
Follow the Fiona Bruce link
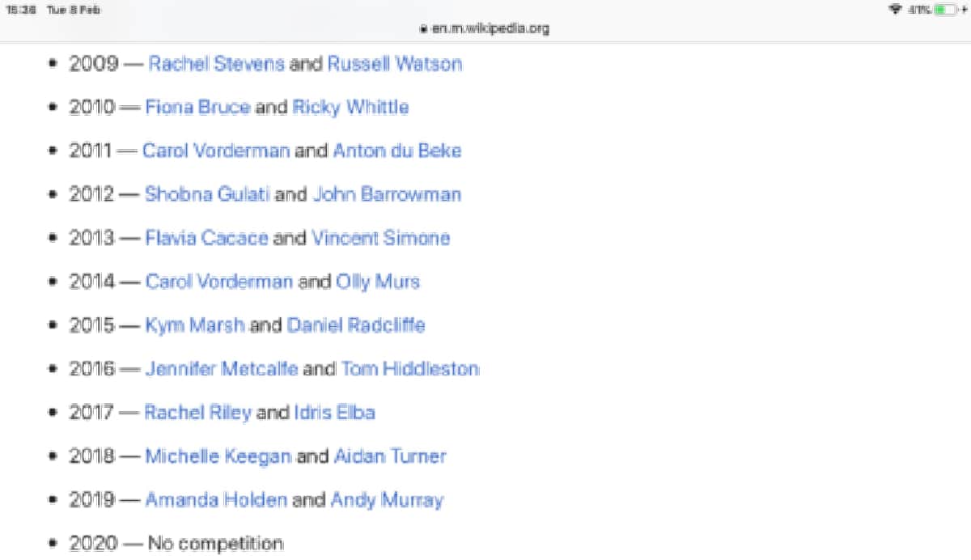point(197,108)
